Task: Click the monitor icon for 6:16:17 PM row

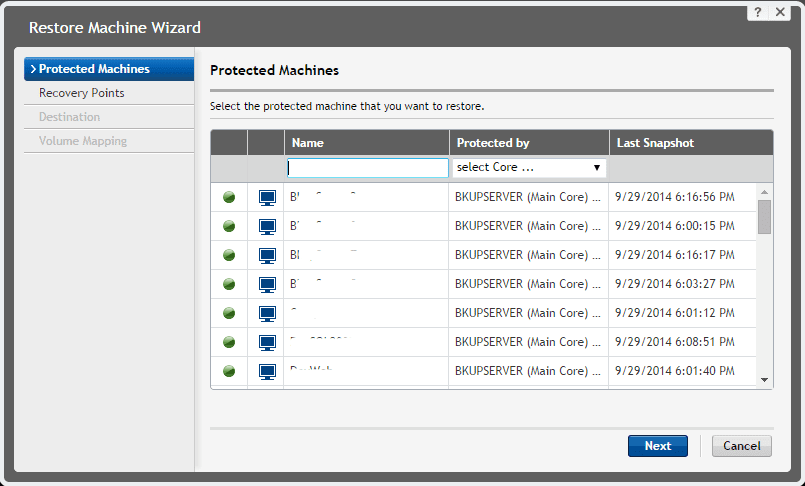Action: point(267,256)
